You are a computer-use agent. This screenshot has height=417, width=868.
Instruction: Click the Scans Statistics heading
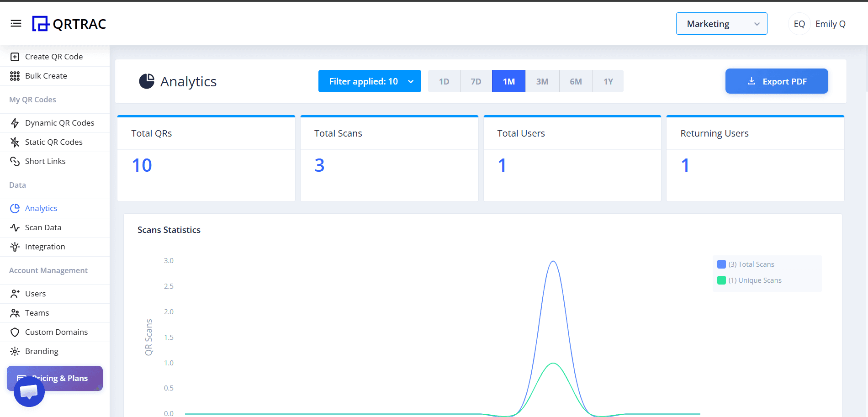point(169,230)
